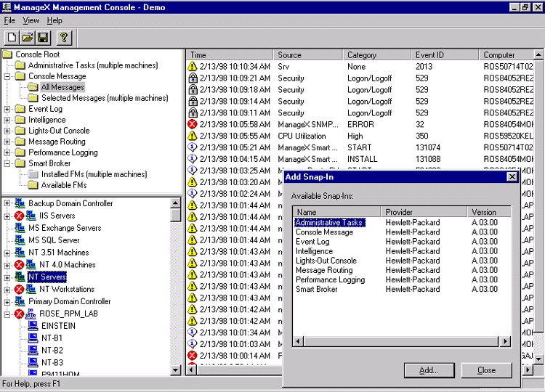Click the New document toolbar icon
545x392 pixels.
(12, 37)
